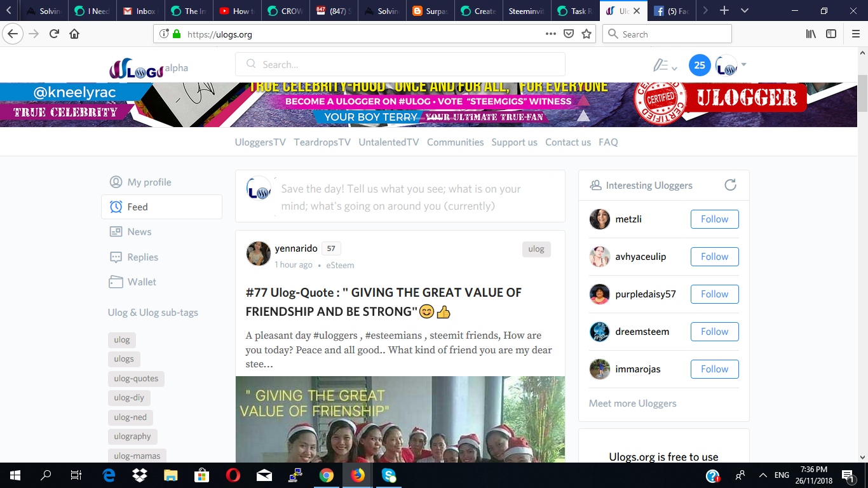Image resolution: width=868 pixels, height=488 pixels.
Task: Open the Contact us link
Action: point(568,142)
